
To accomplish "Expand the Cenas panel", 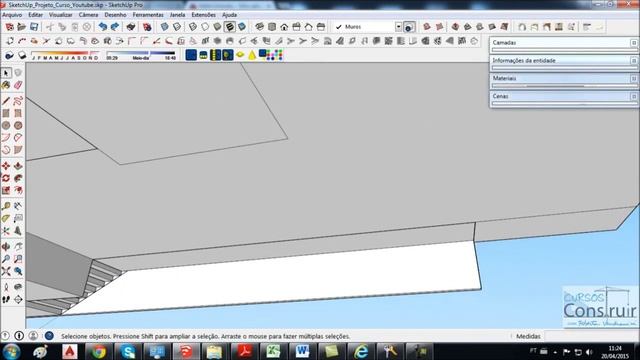I will 564,96.
